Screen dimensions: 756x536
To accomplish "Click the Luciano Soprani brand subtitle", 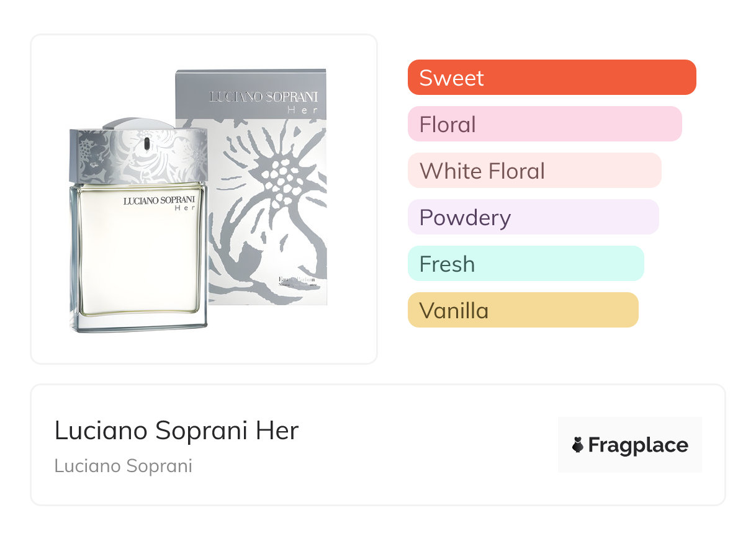I will (x=123, y=466).
